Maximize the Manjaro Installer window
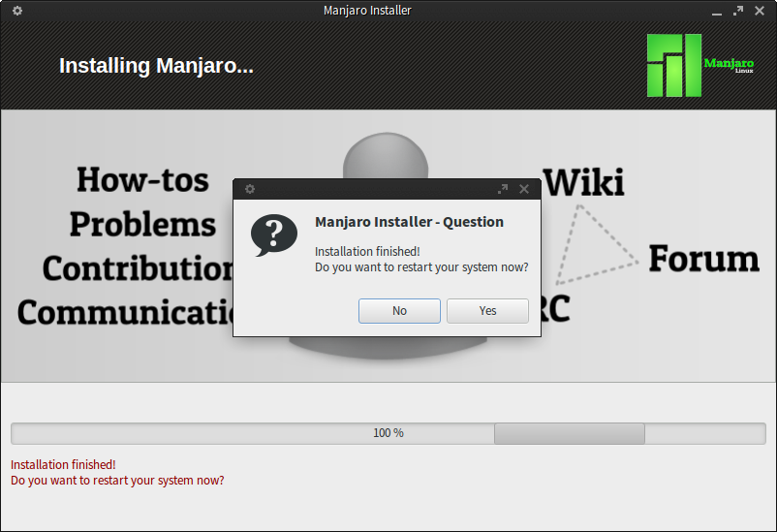This screenshot has width=777, height=532. pos(738,11)
